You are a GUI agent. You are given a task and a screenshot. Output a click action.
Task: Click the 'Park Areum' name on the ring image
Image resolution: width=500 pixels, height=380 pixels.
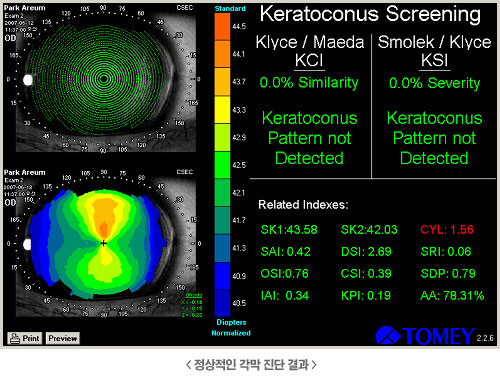point(25,8)
